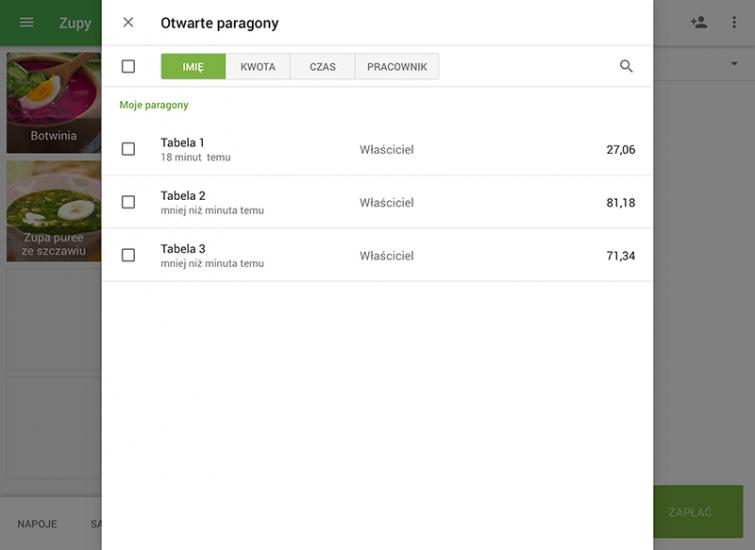Toggle the select-all receipts checkbox
Image resolution: width=755 pixels, height=550 pixels.
[128, 66]
